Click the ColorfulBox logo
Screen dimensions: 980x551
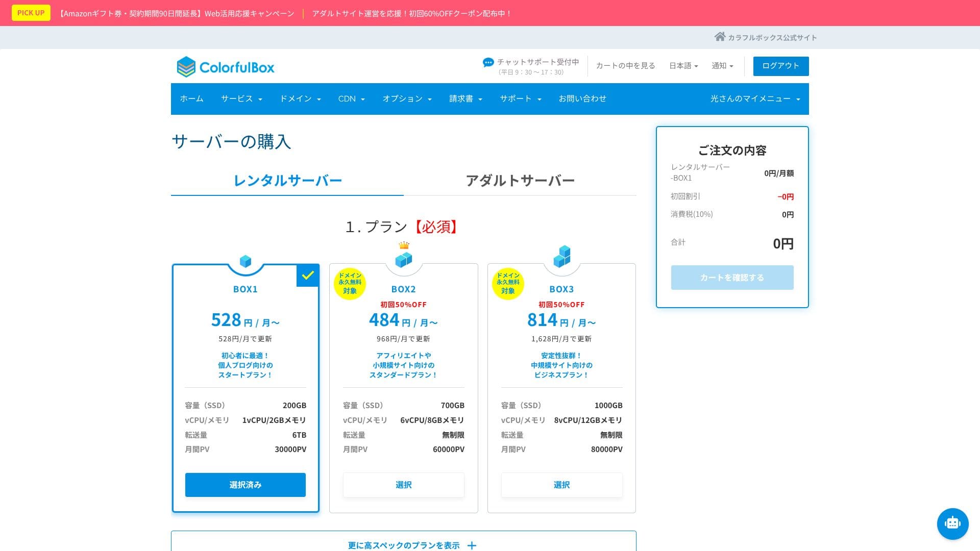225,67
